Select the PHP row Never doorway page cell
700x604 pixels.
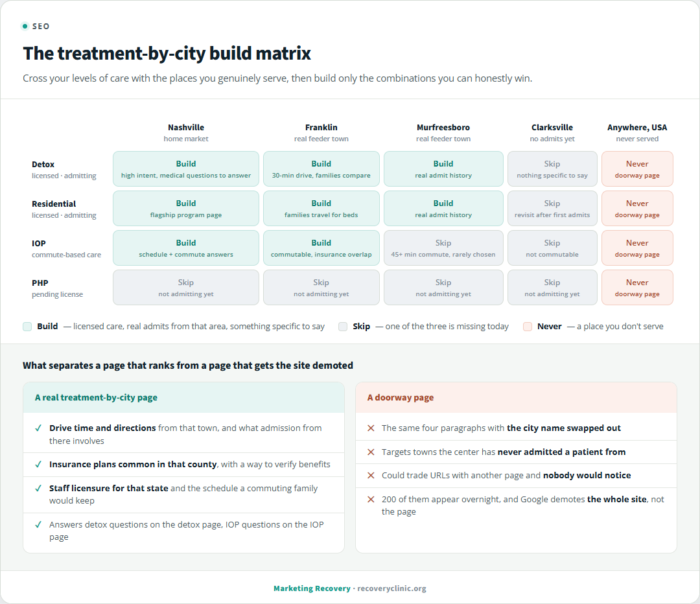point(637,288)
